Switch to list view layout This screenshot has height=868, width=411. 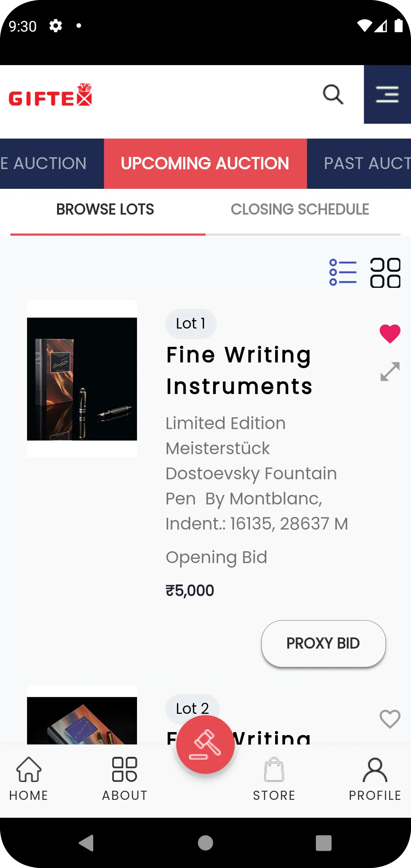tap(343, 273)
